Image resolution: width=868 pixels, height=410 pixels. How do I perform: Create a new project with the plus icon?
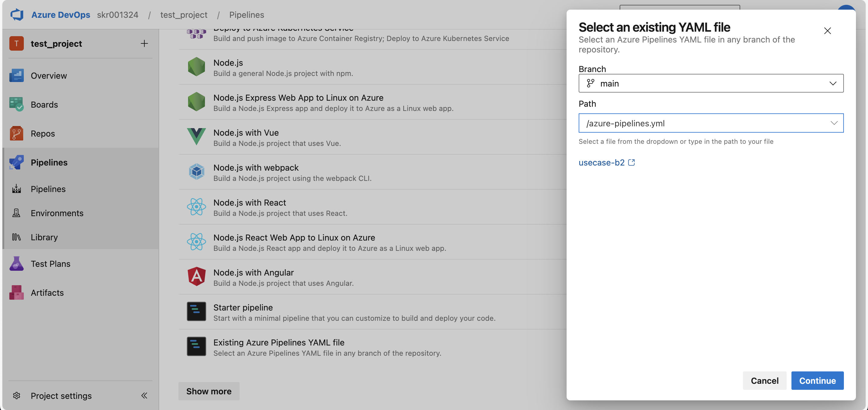click(x=144, y=43)
